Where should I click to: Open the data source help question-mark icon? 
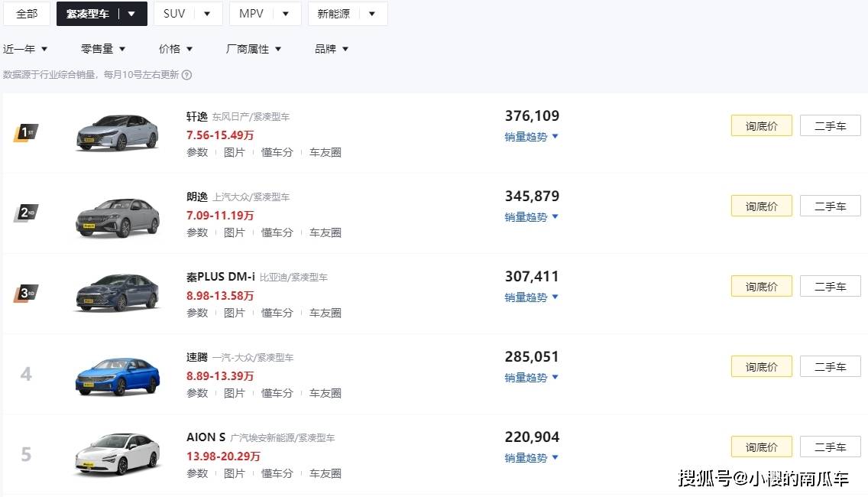click(187, 75)
